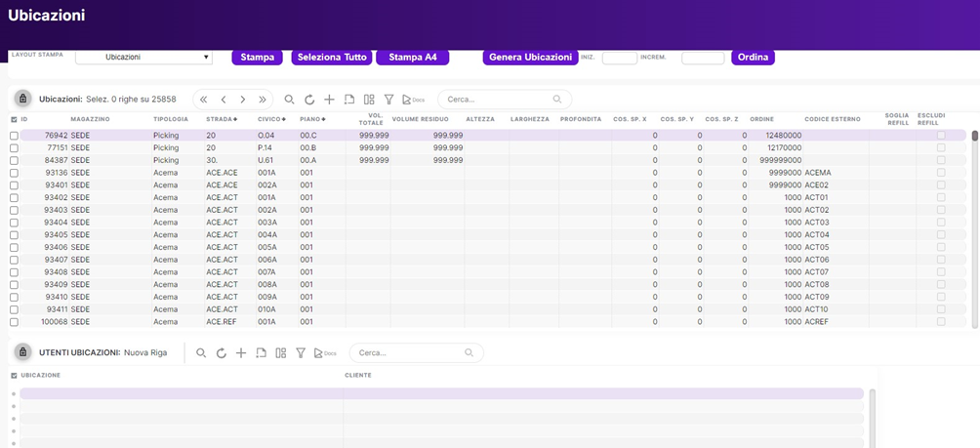Image resolution: width=980 pixels, height=448 pixels.
Task: Click the Tipologia column header
Action: point(171,119)
